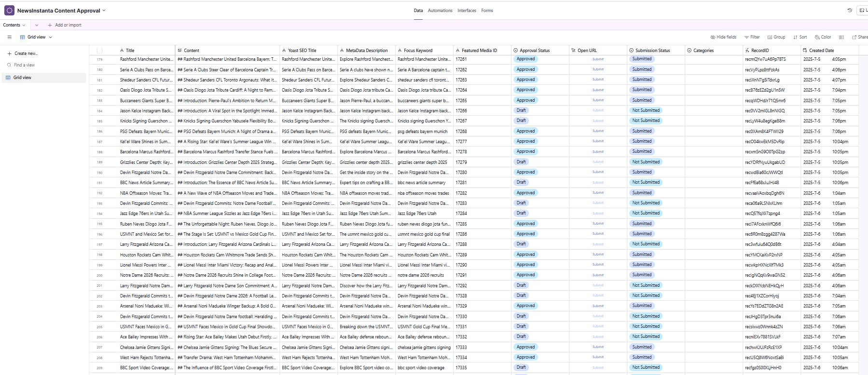Viewport: 868px width, 375px height.
Task: Click the Featured Media ID column icon
Action: pyautogui.click(x=458, y=50)
